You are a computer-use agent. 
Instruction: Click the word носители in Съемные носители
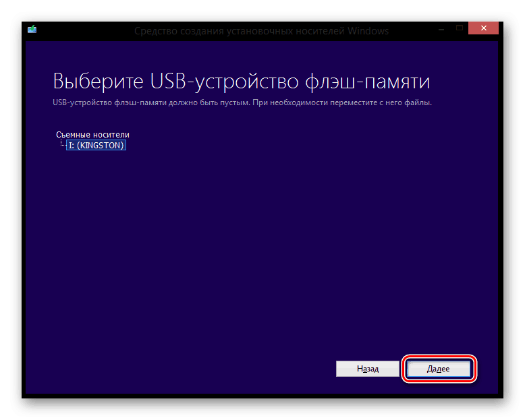click(111, 135)
